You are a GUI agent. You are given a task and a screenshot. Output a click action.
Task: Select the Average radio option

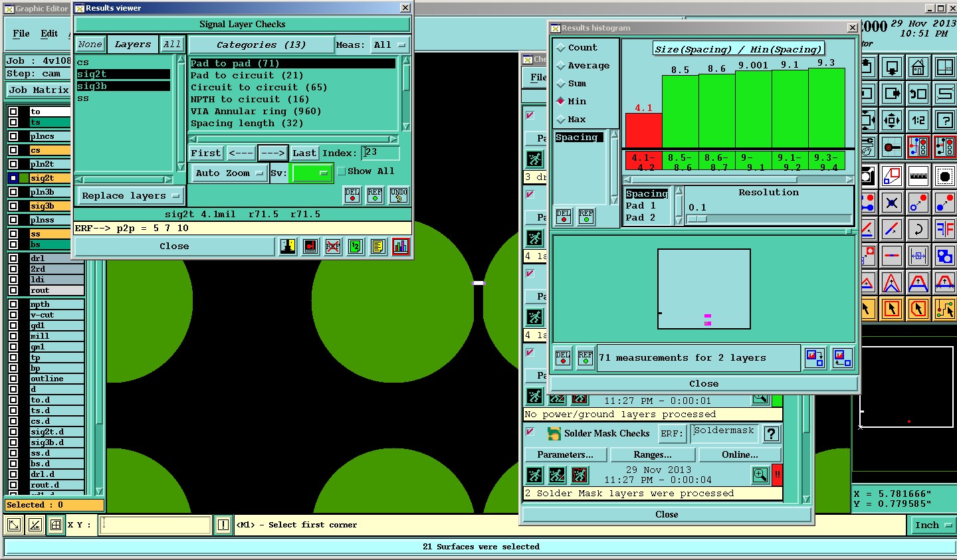(583, 66)
